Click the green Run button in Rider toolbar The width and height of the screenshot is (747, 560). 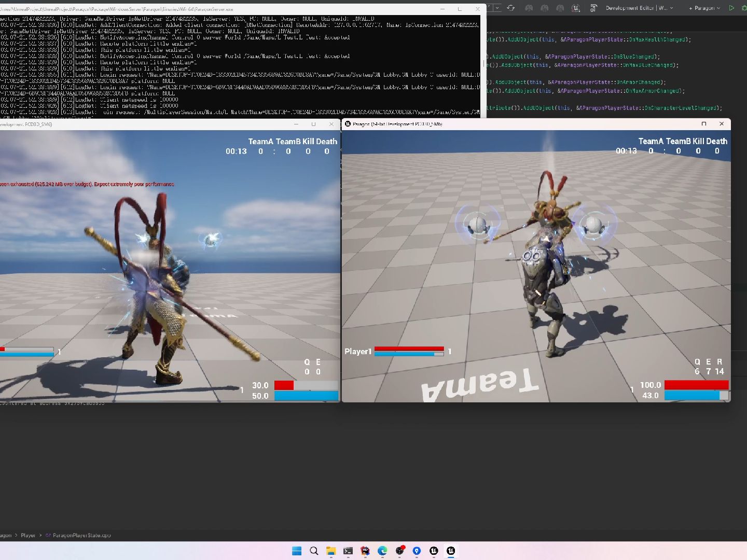[731, 8]
